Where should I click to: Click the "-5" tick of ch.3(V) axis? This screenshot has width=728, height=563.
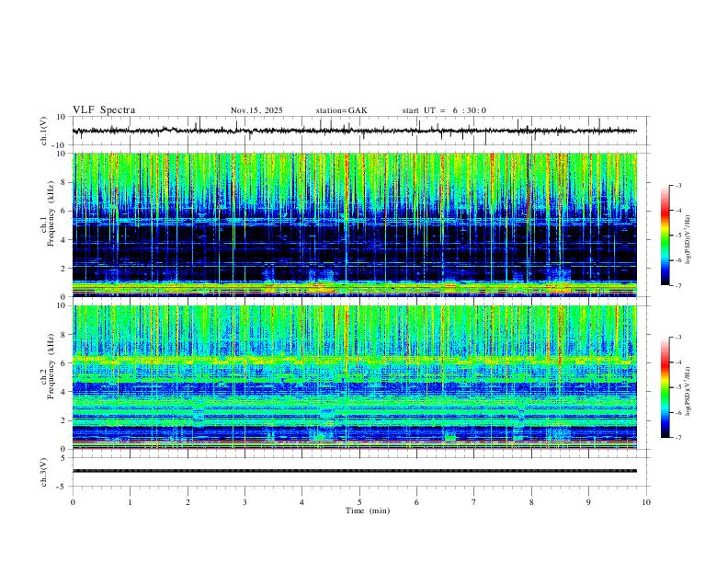pos(63,487)
